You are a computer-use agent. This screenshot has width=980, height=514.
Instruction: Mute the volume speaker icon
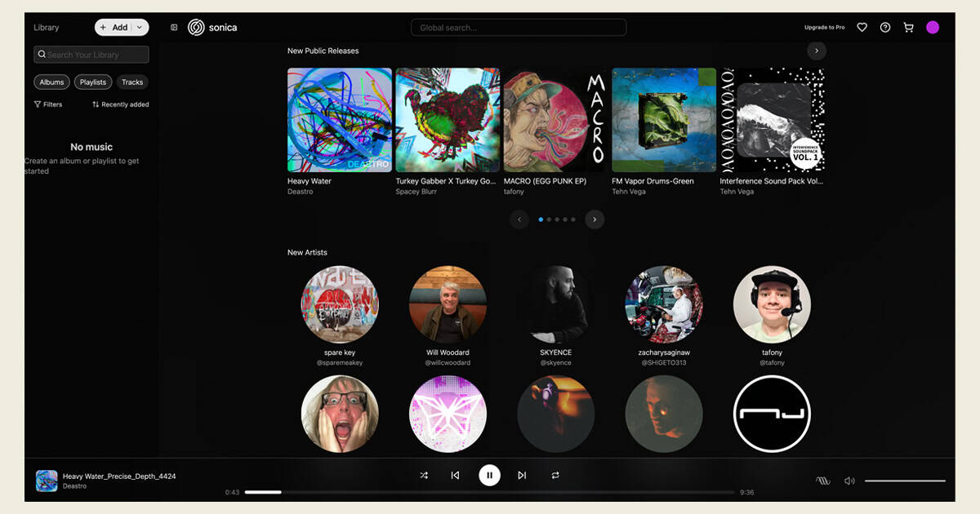click(x=849, y=481)
